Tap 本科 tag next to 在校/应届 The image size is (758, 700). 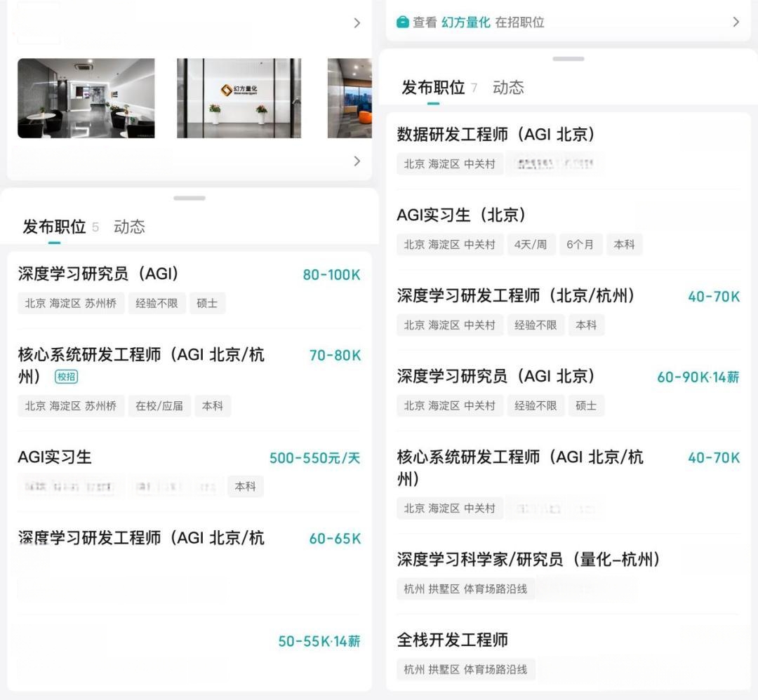coord(213,406)
